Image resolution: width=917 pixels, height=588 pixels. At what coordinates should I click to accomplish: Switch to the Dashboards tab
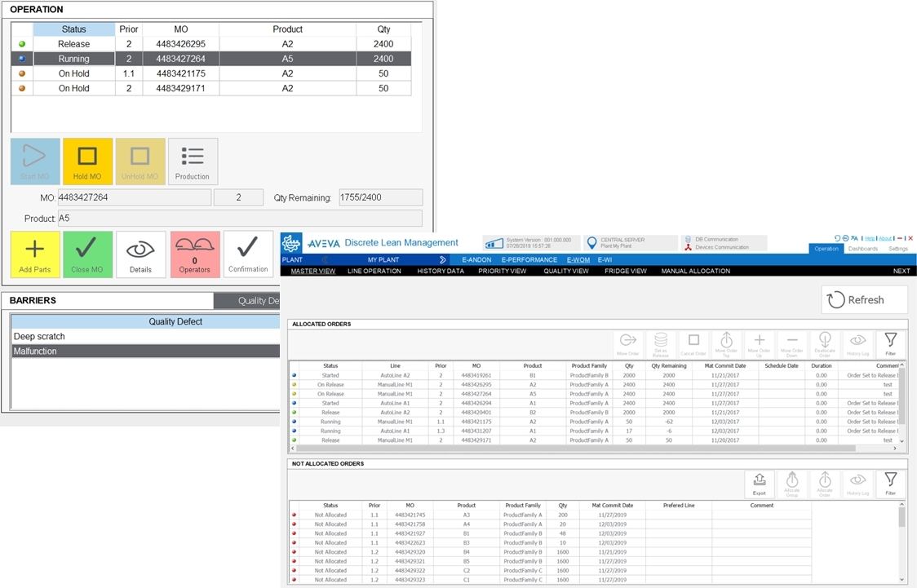(x=862, y=249)
